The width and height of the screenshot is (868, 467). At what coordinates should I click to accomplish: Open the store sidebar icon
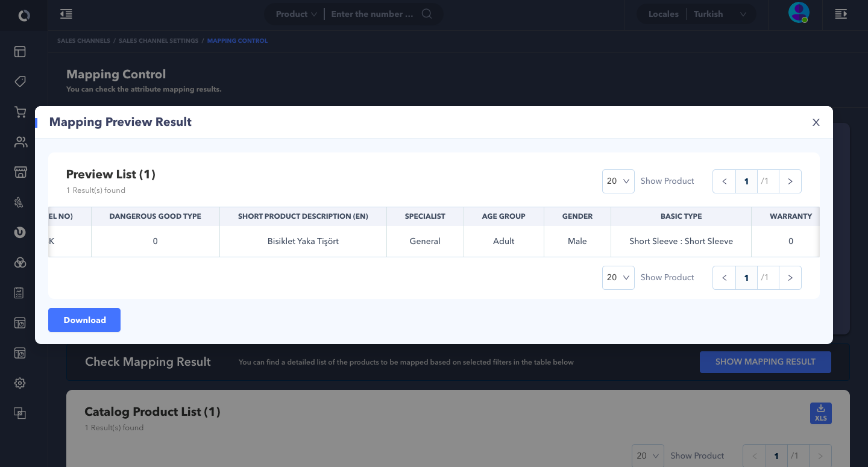(x=20, y=172)
